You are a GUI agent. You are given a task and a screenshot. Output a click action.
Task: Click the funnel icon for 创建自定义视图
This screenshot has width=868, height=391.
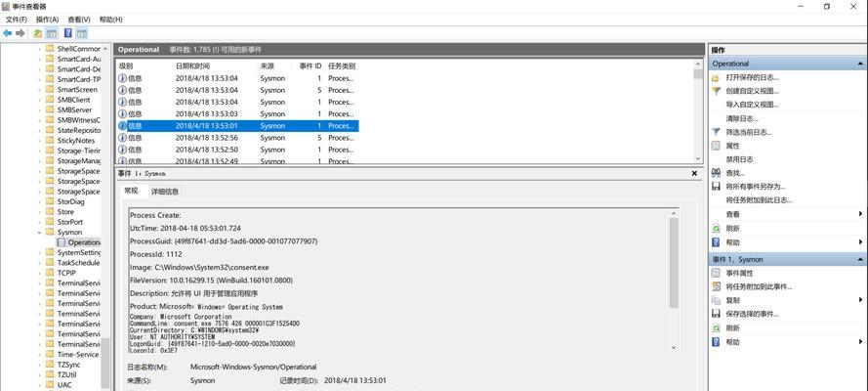coord(716,91)
